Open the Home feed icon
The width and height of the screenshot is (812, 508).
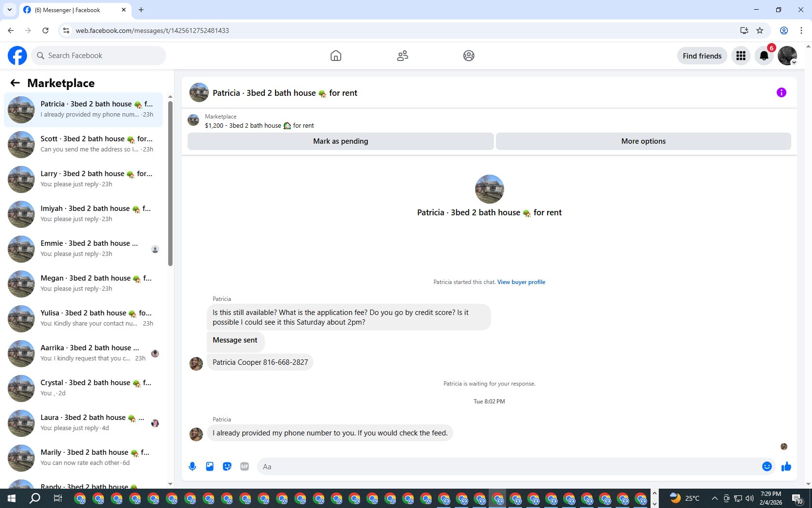pyautogui.click(x=336, y=56)
